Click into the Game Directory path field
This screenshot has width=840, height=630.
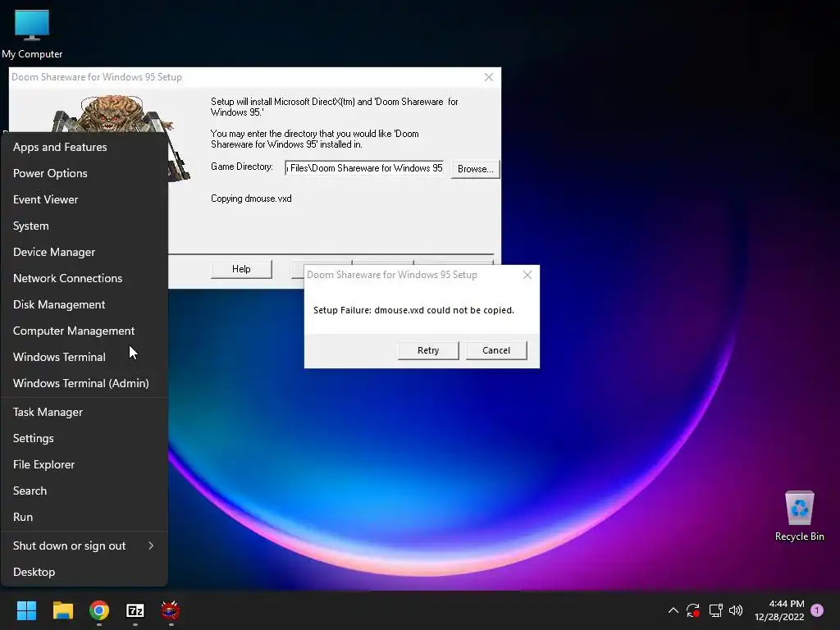pos(364,168)
